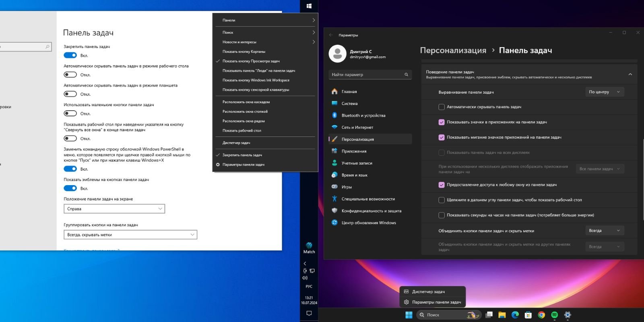
Task: Expand Панели submenu in context menu
Action: click(265, 20)
